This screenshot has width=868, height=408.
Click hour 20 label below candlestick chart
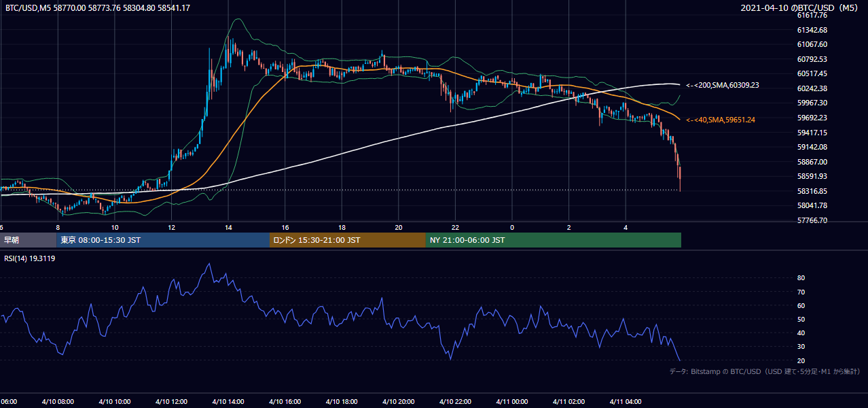point(399,227)
